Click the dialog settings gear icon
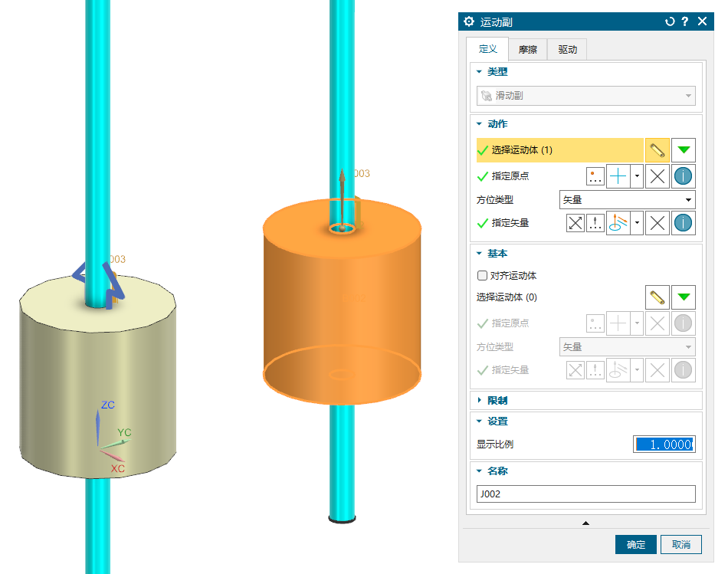The width and height of the screenshot is (728, 574). click(469, 22)
